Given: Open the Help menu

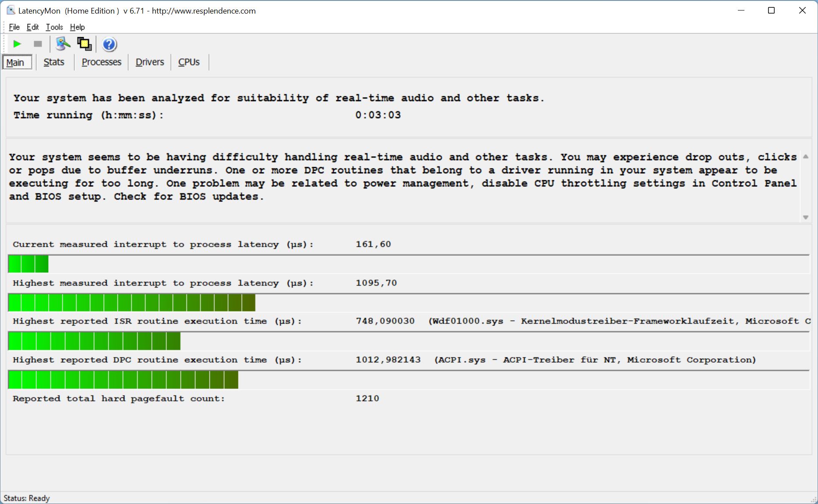Looking at the screenshot, I should click(x=77, y=27).
